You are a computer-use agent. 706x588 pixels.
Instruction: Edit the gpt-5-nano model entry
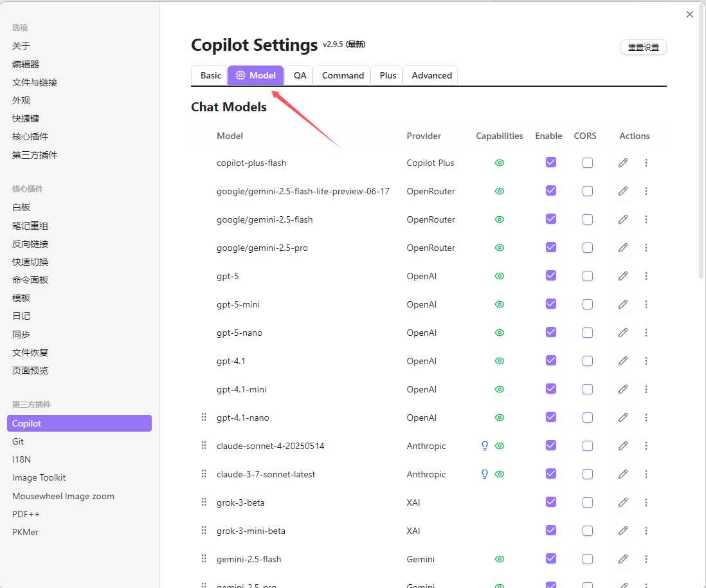623,333
